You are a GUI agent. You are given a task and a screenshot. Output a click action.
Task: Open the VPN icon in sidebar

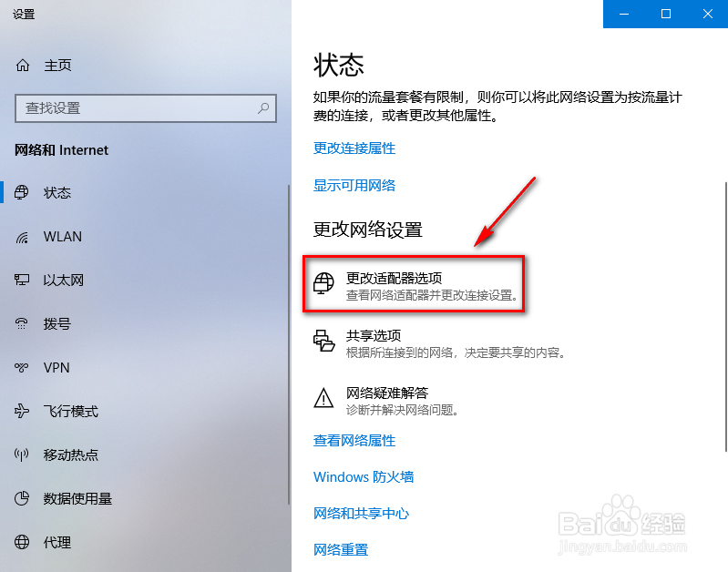pos(22,367)
